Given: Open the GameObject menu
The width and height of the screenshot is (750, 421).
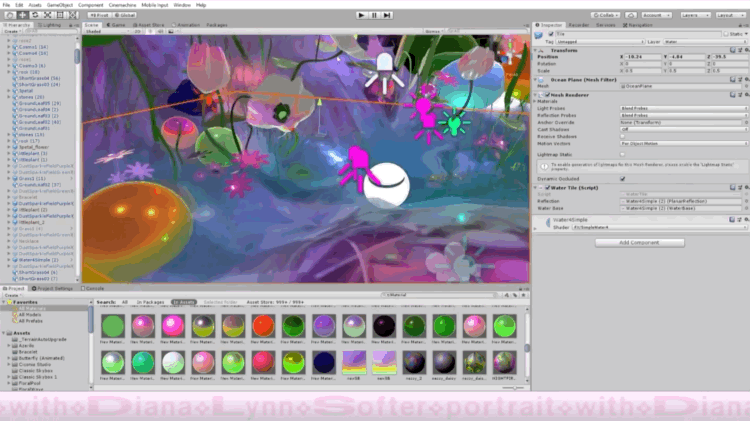Looking at the screenshot, I should click(x=60, y=5).
